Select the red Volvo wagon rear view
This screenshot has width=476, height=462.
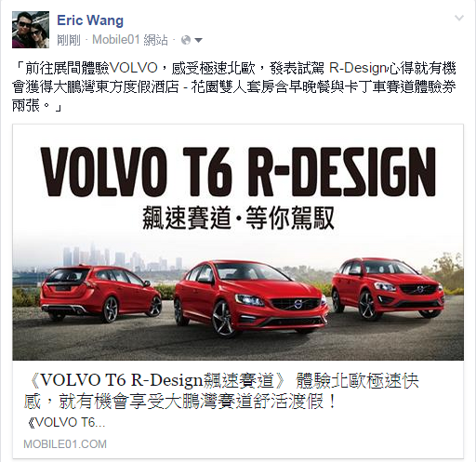click(x=100, y=295)
